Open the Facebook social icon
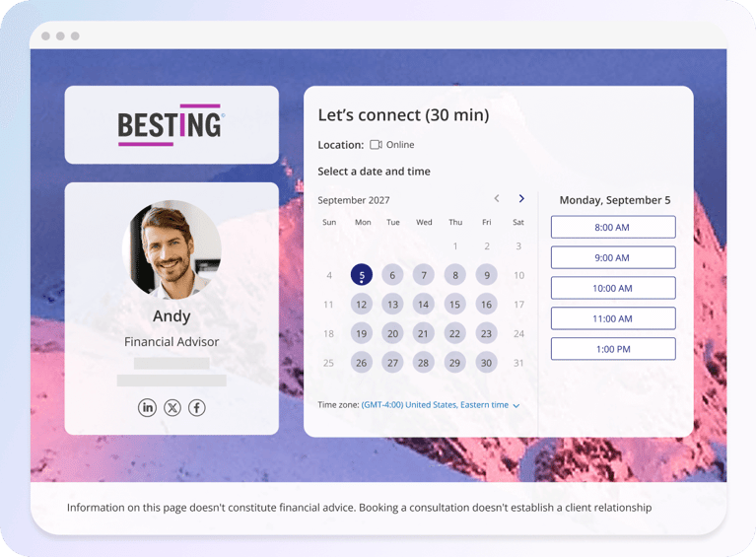The width and height of the screenshot is (756, 557). (x=197, y=407)
